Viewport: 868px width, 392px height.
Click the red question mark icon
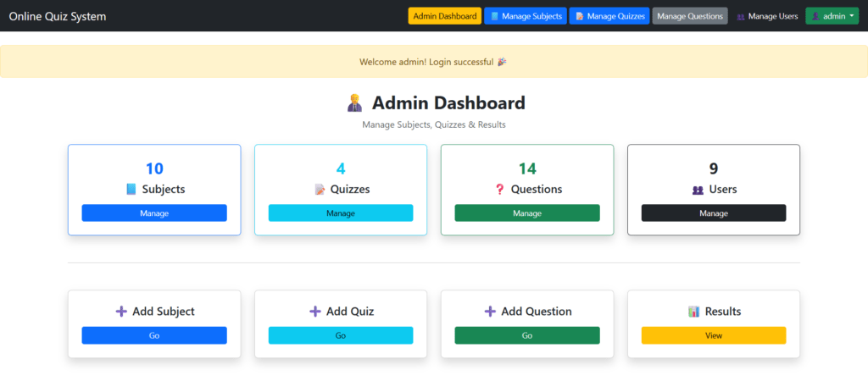point(500,189)
